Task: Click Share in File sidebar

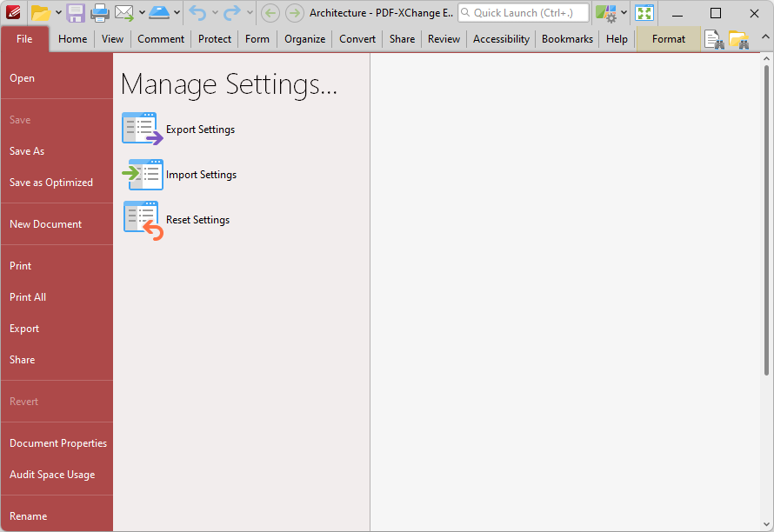Action: click(x=57, y=360)
